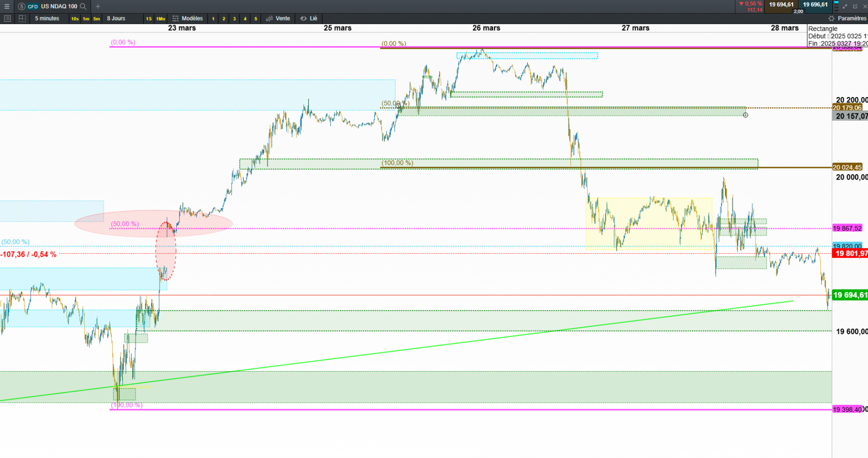Open the list panel icon in toolbar

coord(7,18)
